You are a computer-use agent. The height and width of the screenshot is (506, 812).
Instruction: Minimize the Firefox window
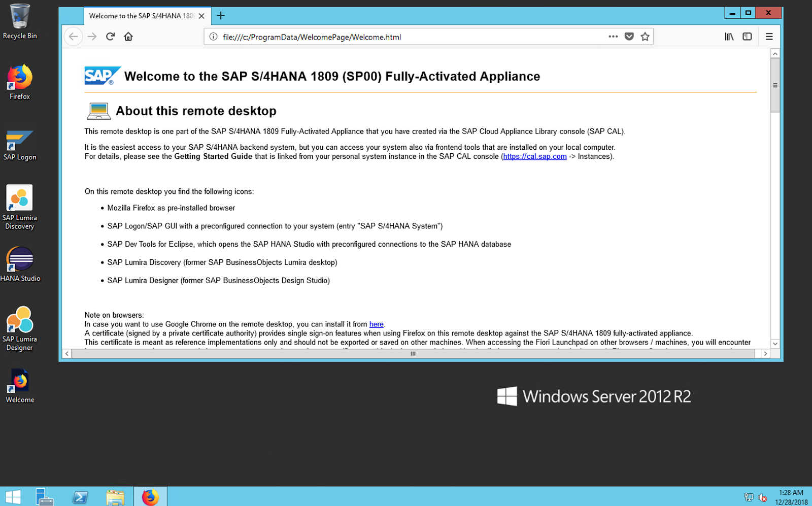tap(732, 13)
